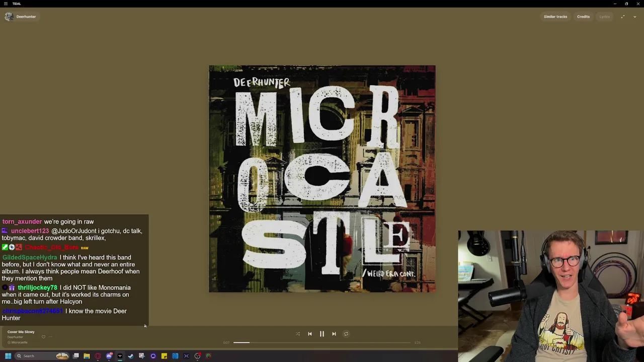
Task: Open the Credits tab
Action: click(583, 17)
